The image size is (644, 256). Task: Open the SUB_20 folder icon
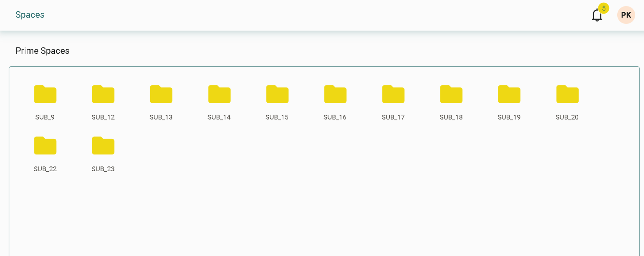click(x=567, y=94)
